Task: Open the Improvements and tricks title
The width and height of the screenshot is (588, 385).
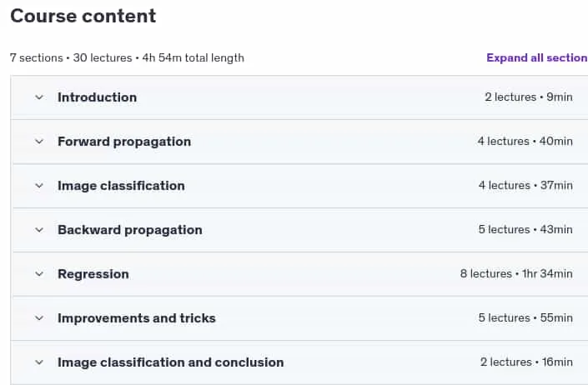Action: tap(137, 318)
